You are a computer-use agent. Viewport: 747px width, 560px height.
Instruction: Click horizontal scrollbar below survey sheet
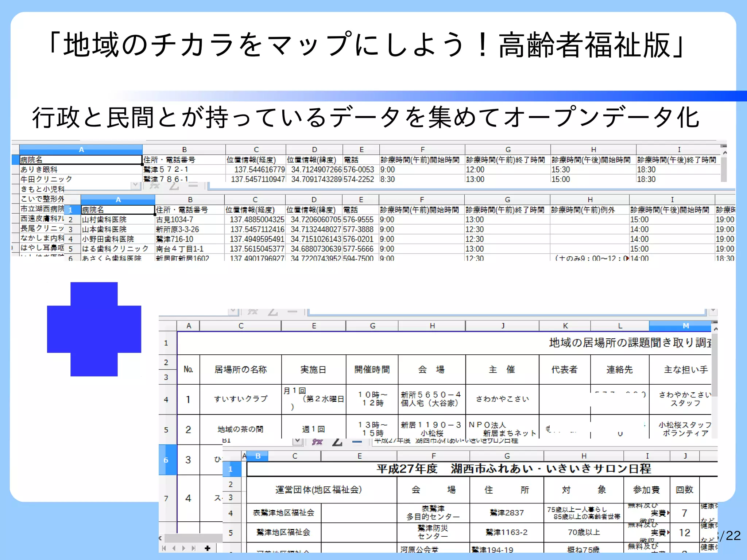coord(193,538)
